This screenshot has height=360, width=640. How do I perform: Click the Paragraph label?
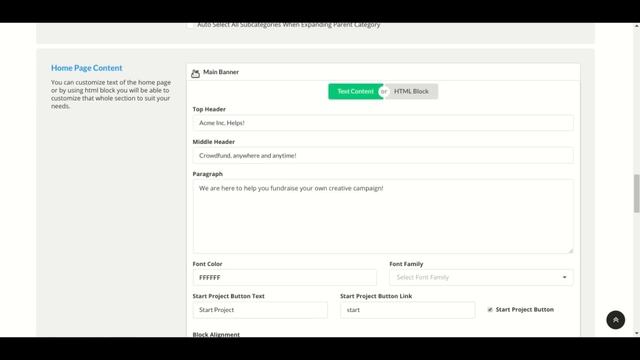[207, 174]
